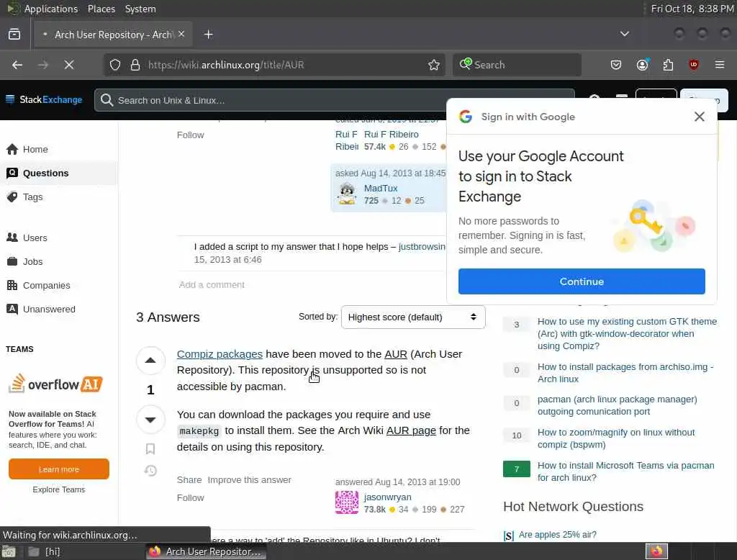Click Rui F Ribeiro user link

coord(391,135)
